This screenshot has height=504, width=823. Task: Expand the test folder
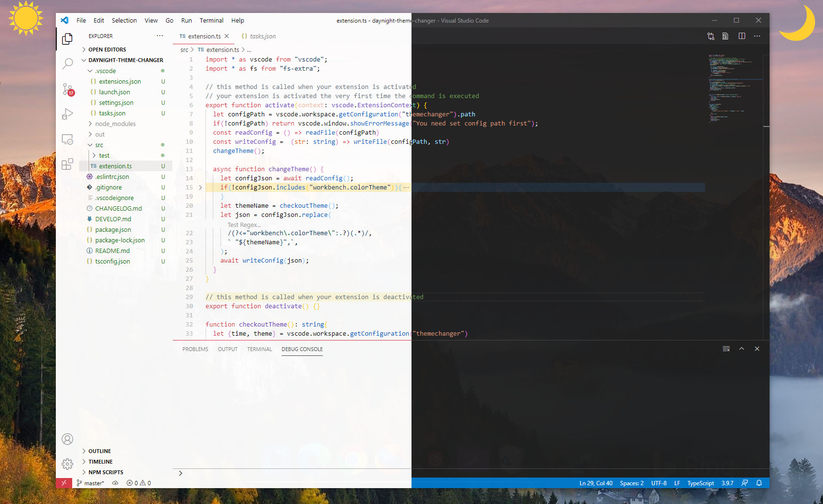tap(125, 155)
